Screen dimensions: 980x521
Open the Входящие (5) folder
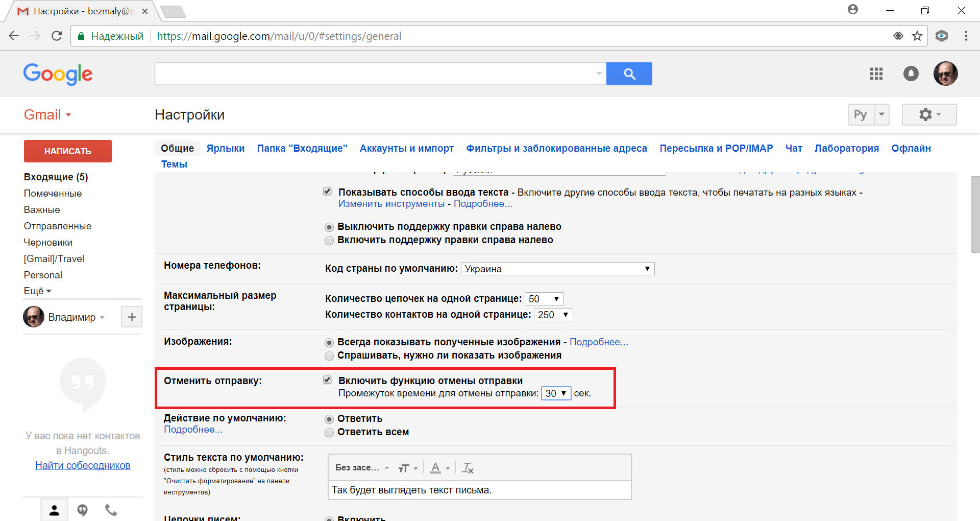pos(56,177)
